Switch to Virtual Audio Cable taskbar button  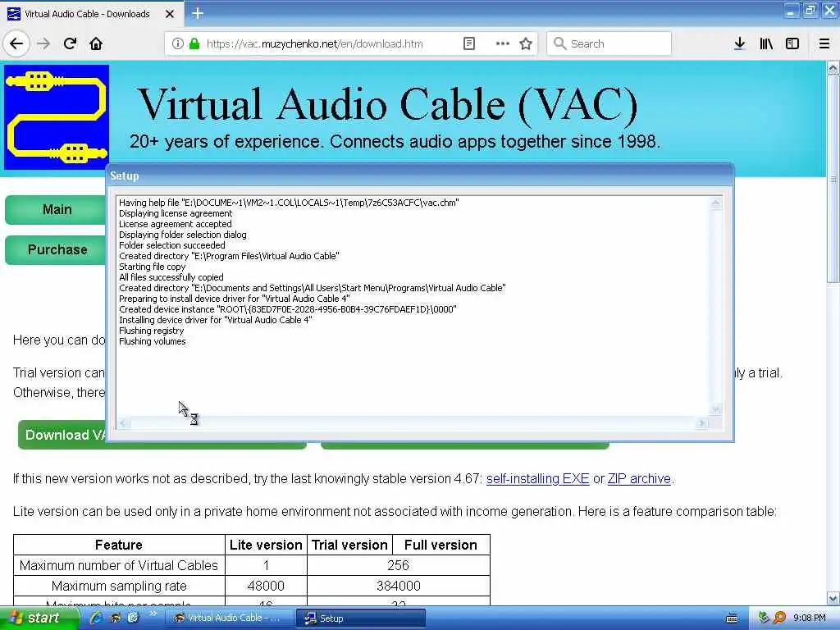click(x=230, y=619)
